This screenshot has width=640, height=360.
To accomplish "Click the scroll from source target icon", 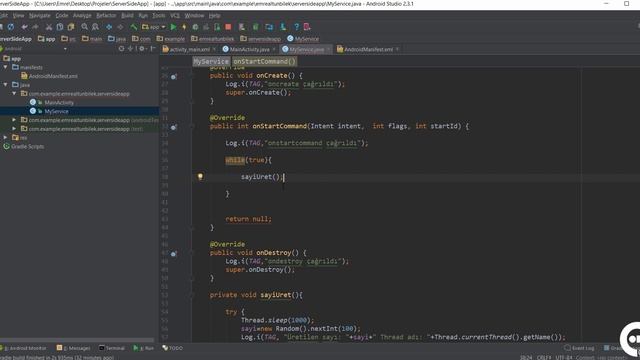I will point(121,49).
